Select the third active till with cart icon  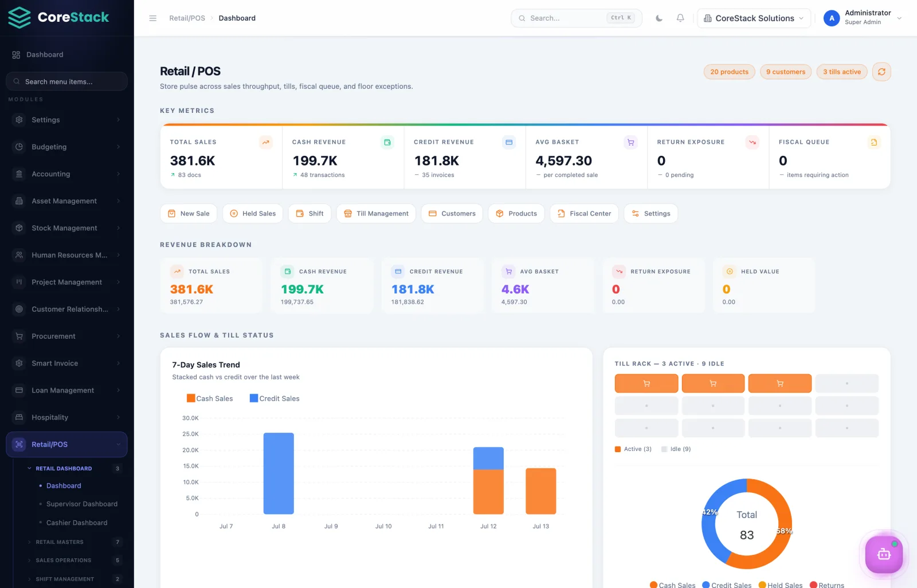[x=780, y=383]
